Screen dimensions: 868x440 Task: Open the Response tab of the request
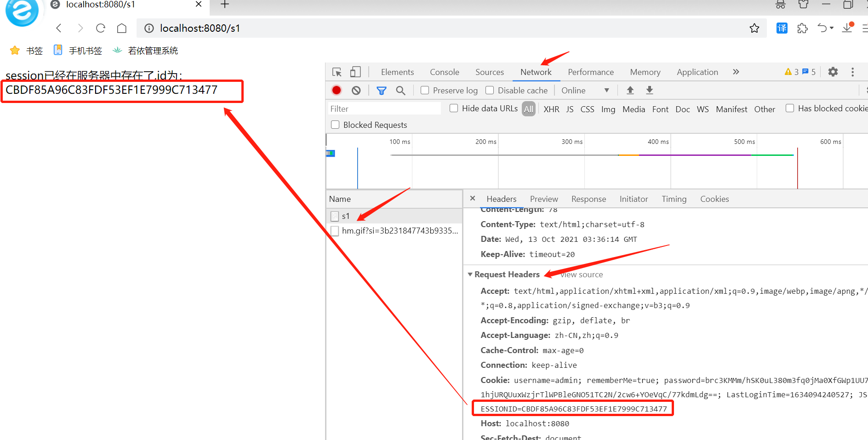[x=588, y=199]
